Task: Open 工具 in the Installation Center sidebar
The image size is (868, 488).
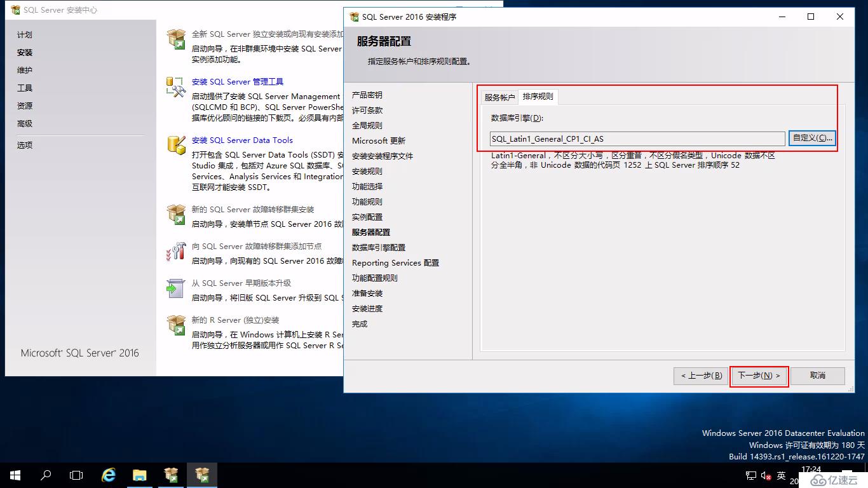Action: coord(24,88)
